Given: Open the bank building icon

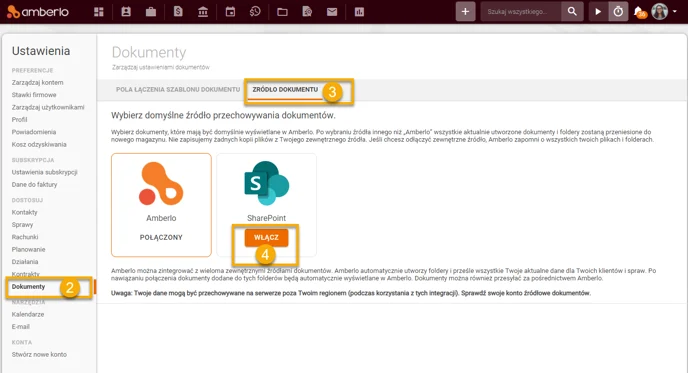Looking at the screenshot, I should [x=203, y=12].
